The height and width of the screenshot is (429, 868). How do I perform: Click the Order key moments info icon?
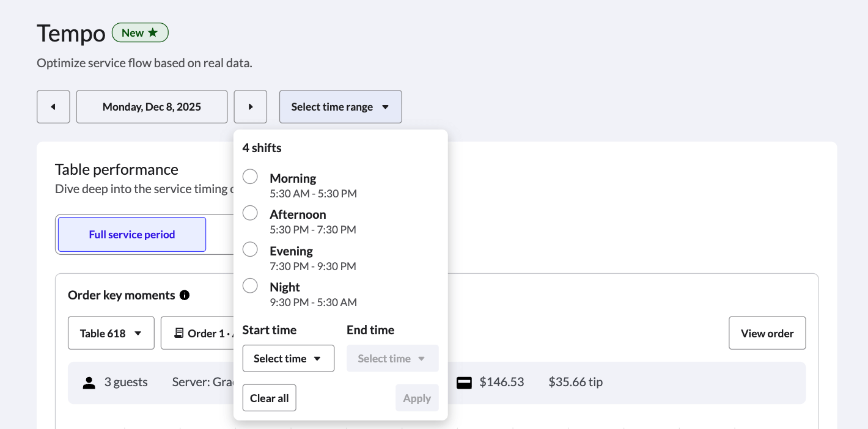[x=185, y=295]
